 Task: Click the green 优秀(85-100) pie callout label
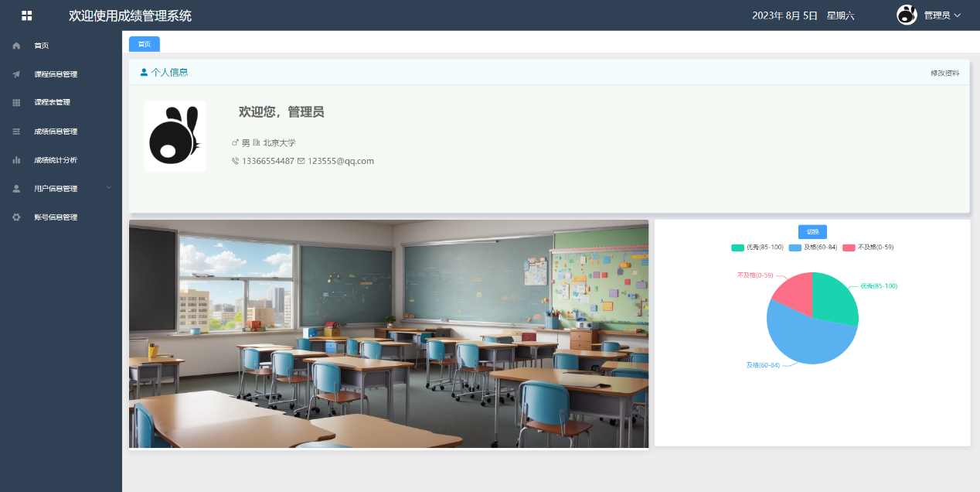tap(879, 286)
